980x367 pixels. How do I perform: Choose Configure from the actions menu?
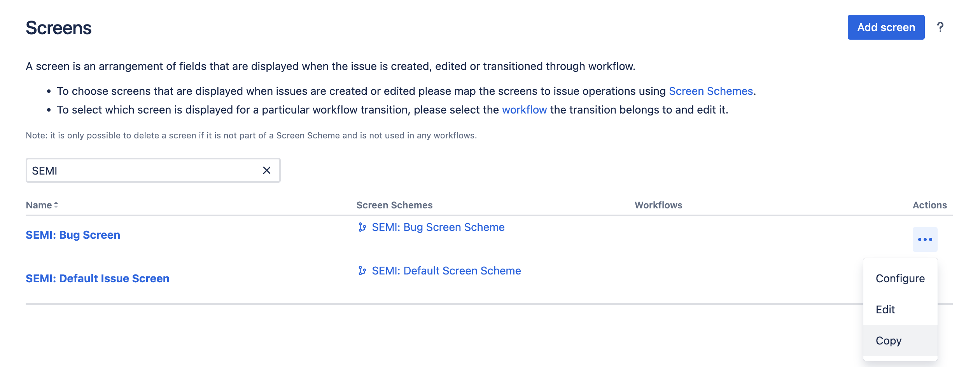(x=900, y=279)
